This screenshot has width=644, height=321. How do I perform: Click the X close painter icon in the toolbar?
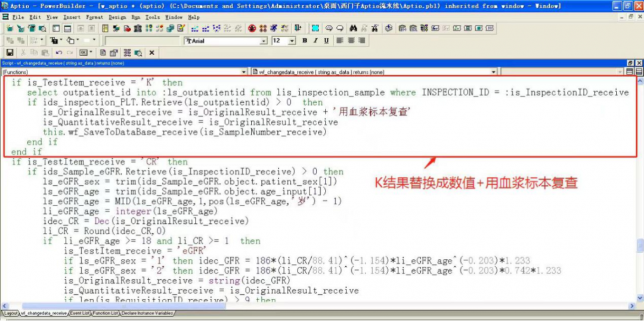coord(151,52)
